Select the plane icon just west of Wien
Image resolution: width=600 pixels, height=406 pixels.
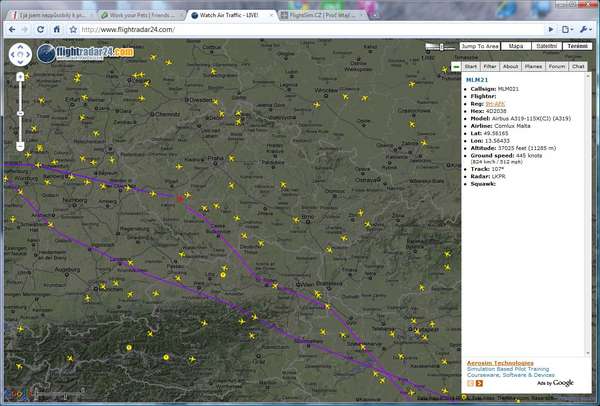pyautogui.click(x=275, y=285)
